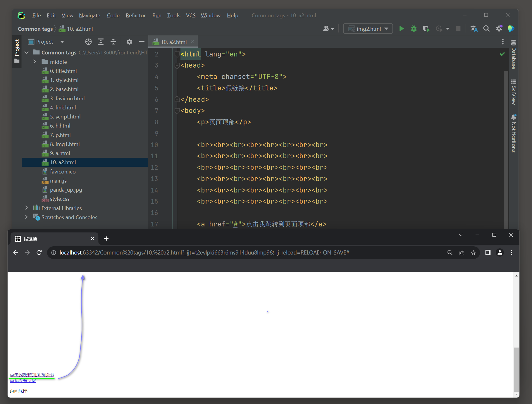Open the user account icon in PyCharm

pos(326,29)
